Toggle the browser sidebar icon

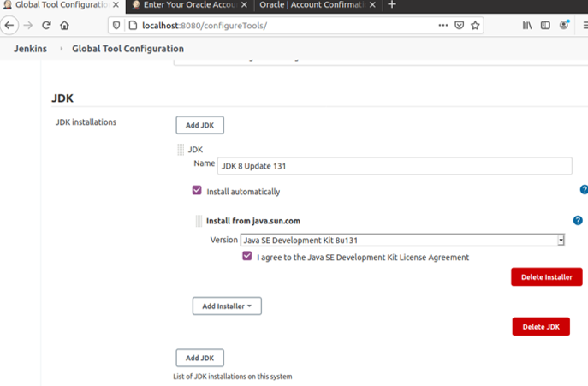click(545, 26)
